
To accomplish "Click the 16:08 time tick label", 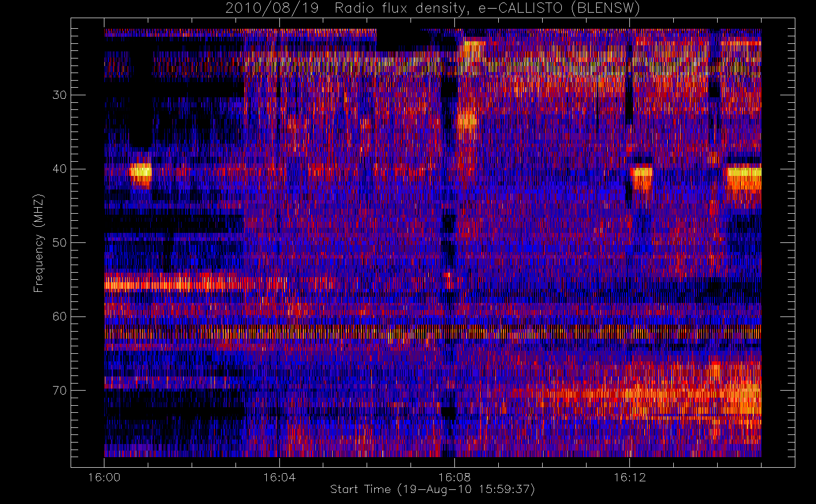I will point(454,477).
